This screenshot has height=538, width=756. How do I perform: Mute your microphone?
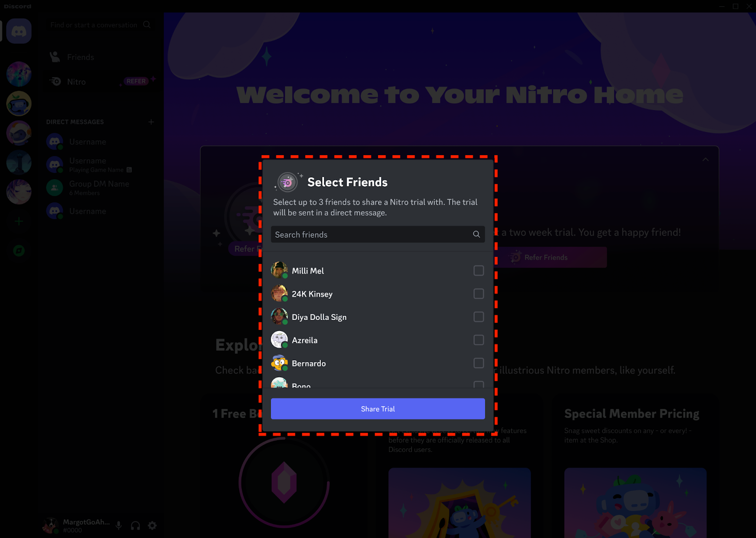click(118, 525)
